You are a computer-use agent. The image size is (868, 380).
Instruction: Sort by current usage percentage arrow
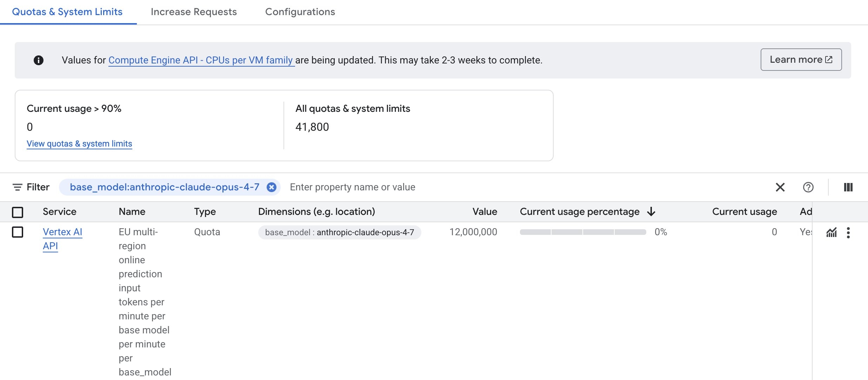[651, 212]
